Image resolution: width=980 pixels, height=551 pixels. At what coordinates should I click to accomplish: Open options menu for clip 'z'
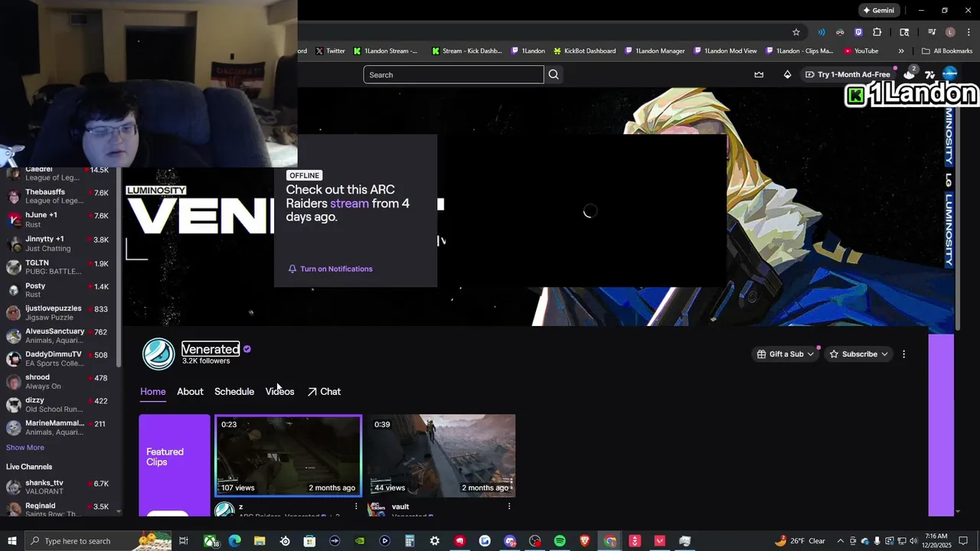[x=356, y=506]
